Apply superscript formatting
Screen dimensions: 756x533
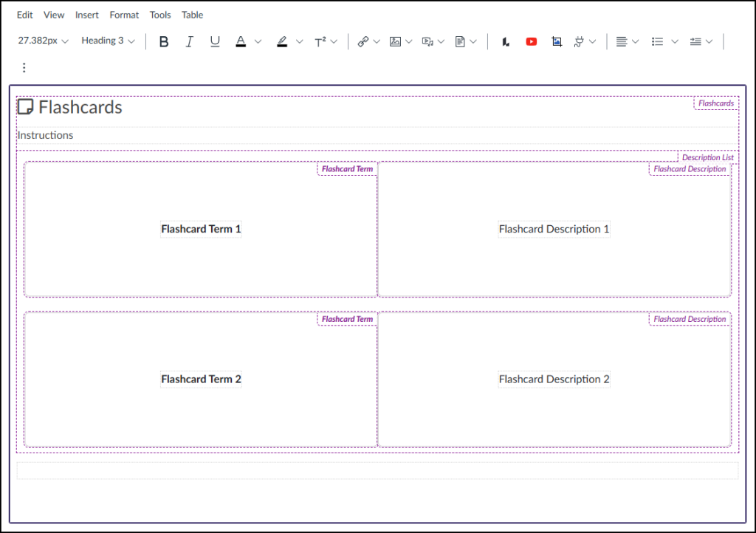pyautogui.click(x=320, y=41)
